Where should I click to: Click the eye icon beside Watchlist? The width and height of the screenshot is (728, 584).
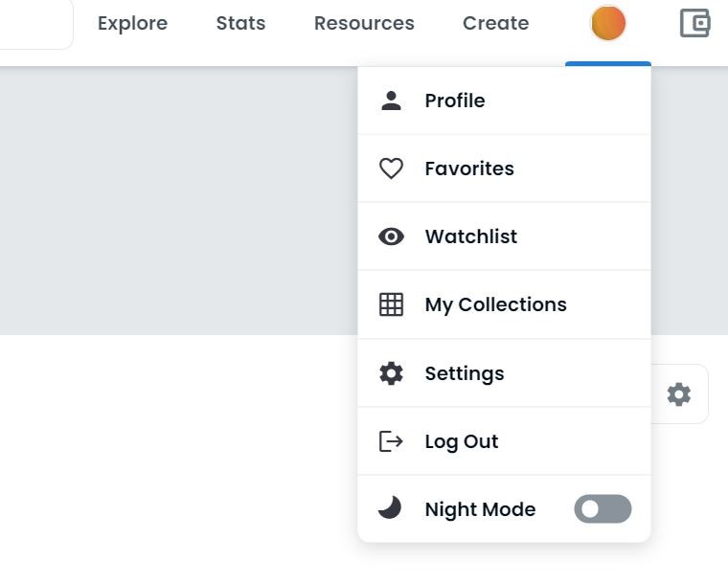tap(391, 236)
